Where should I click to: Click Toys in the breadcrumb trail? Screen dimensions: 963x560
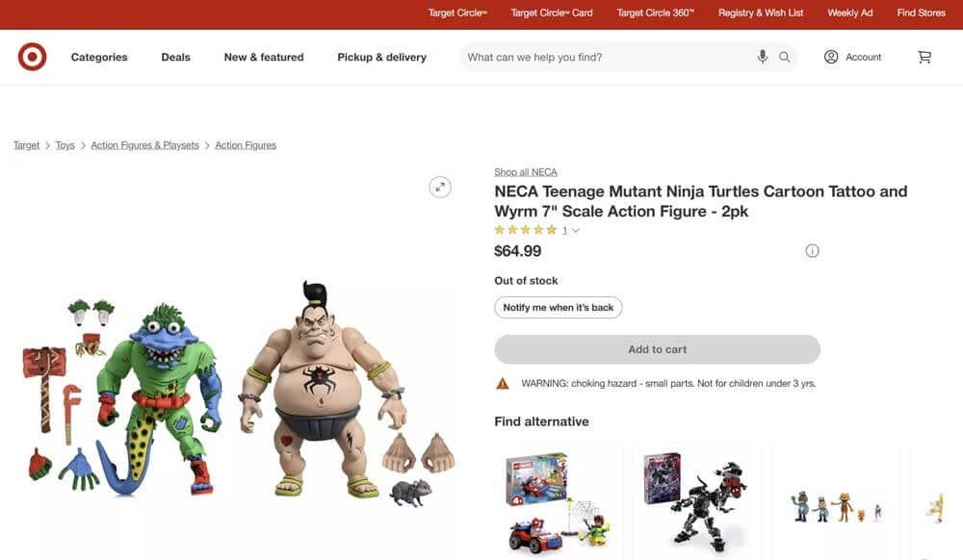65,144
